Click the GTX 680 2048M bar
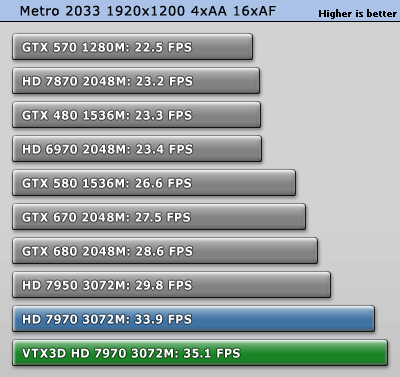400x377 pixels. 165,251
